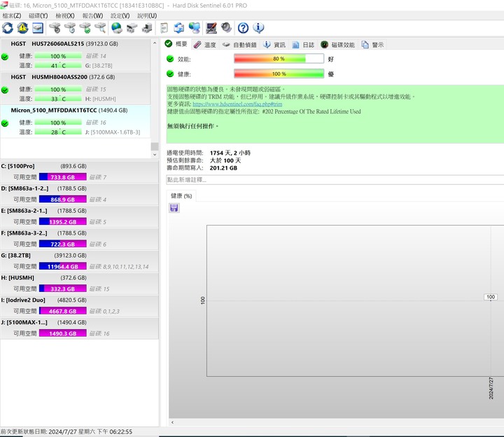
Task: Click green check icon of HUSMH8040ASS200 disk
Action: pos(5,90)
